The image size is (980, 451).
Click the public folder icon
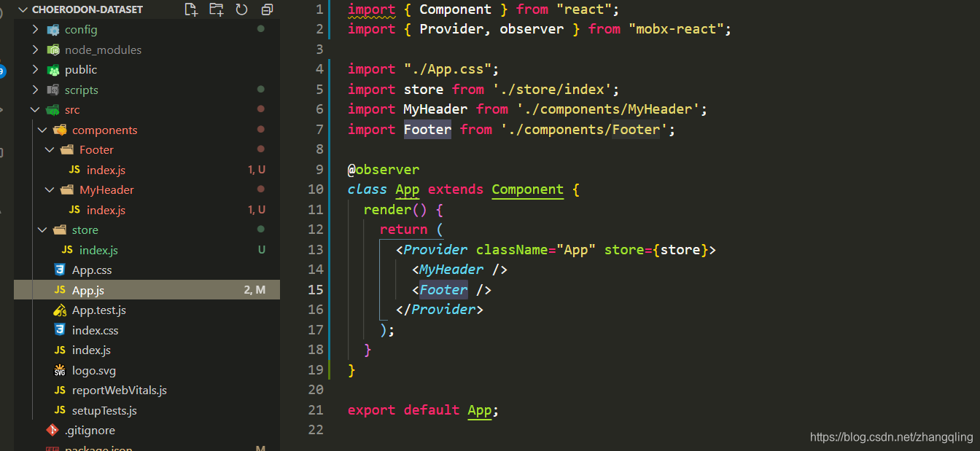tap(53, 70)
